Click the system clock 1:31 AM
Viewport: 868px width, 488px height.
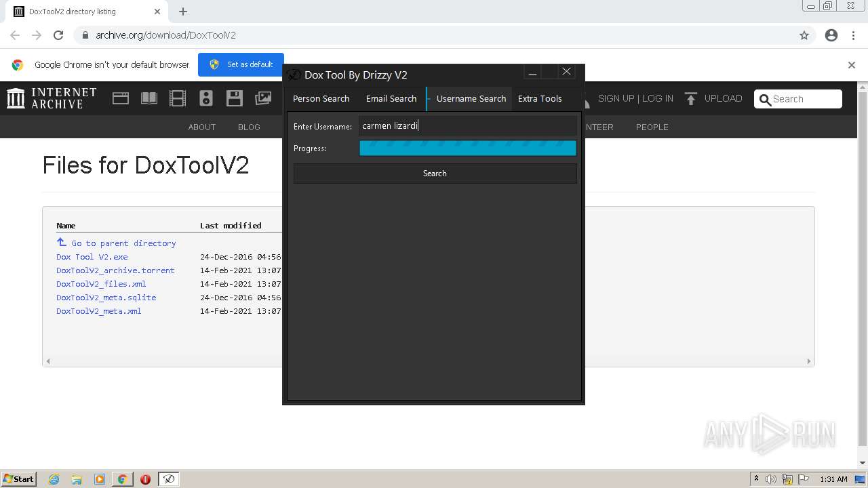click(833, 479)
